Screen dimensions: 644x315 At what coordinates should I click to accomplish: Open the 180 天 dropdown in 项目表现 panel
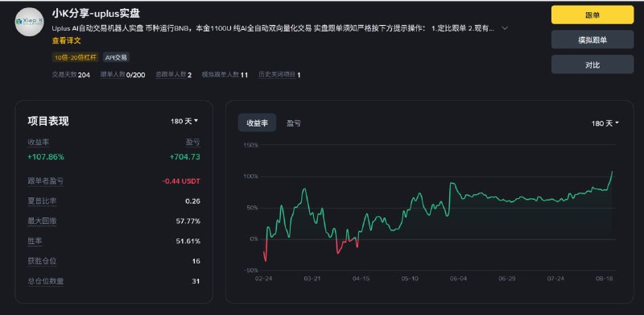pos(184,121)
